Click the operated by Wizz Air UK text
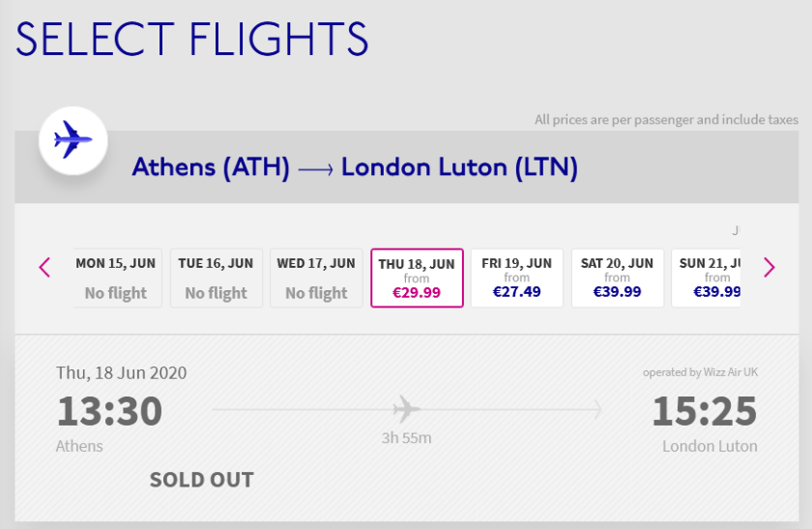 700,372
